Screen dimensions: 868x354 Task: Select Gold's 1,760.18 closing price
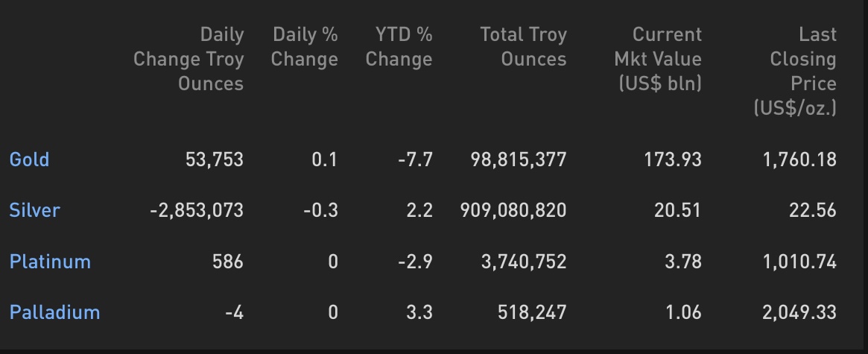(800, 159)
